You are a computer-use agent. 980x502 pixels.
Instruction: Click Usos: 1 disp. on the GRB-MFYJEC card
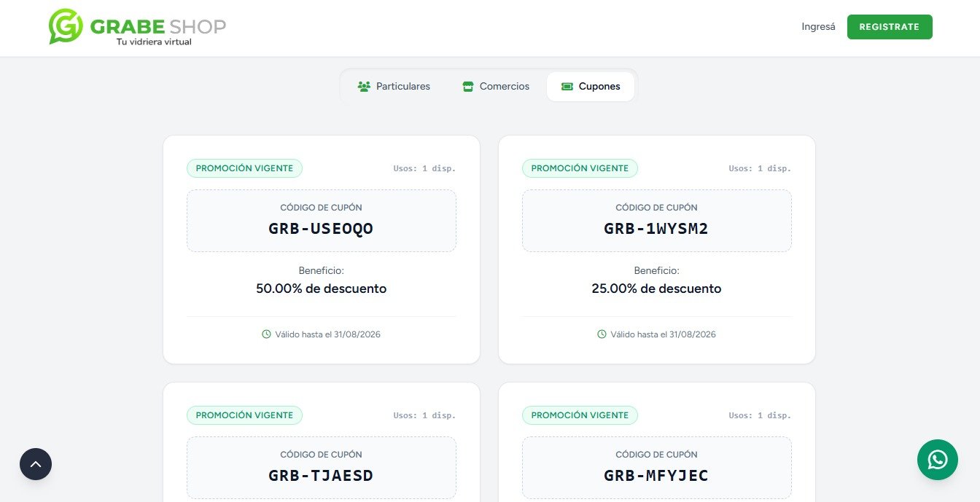760,415
